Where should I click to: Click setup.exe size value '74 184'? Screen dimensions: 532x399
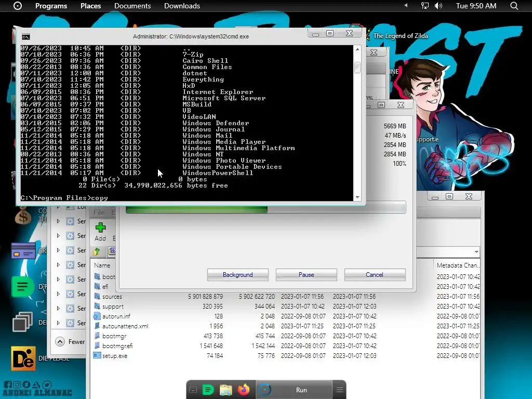[x=215, y=355]
